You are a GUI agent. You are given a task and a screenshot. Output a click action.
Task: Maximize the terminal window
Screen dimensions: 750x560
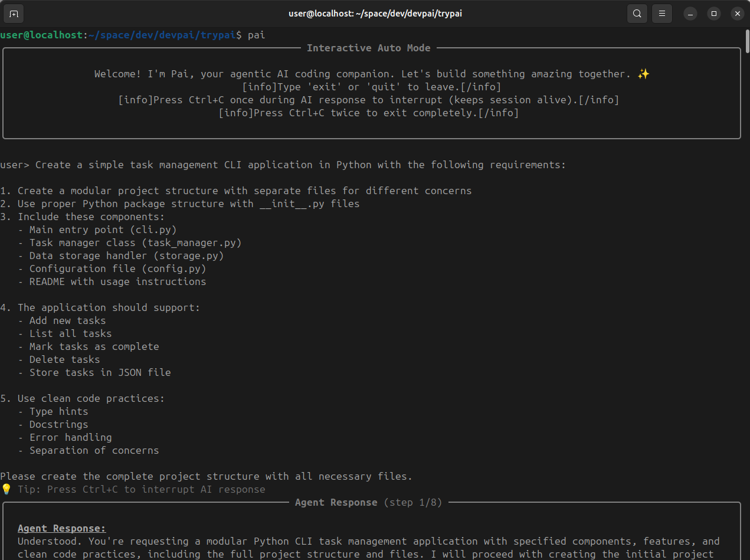[713, 13]
